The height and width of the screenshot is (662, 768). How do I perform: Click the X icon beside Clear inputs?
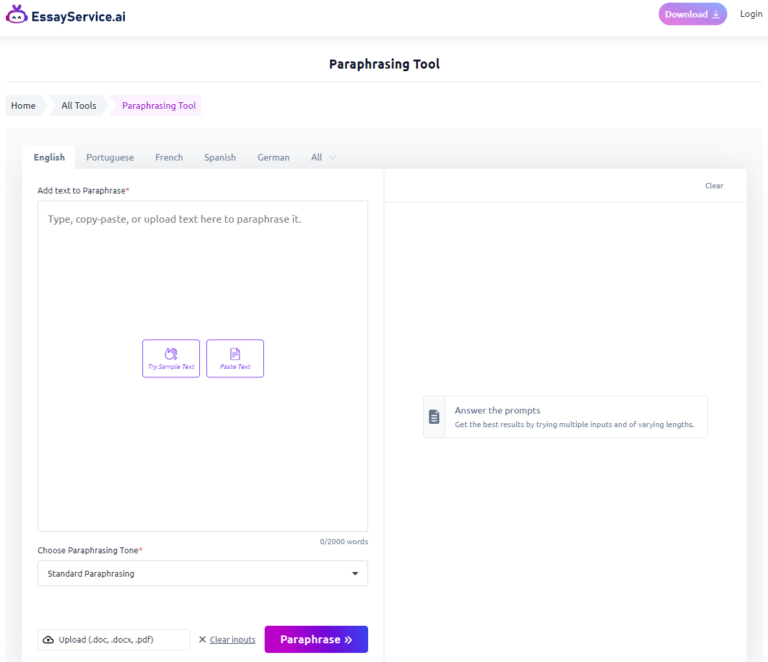coord(202,640)
